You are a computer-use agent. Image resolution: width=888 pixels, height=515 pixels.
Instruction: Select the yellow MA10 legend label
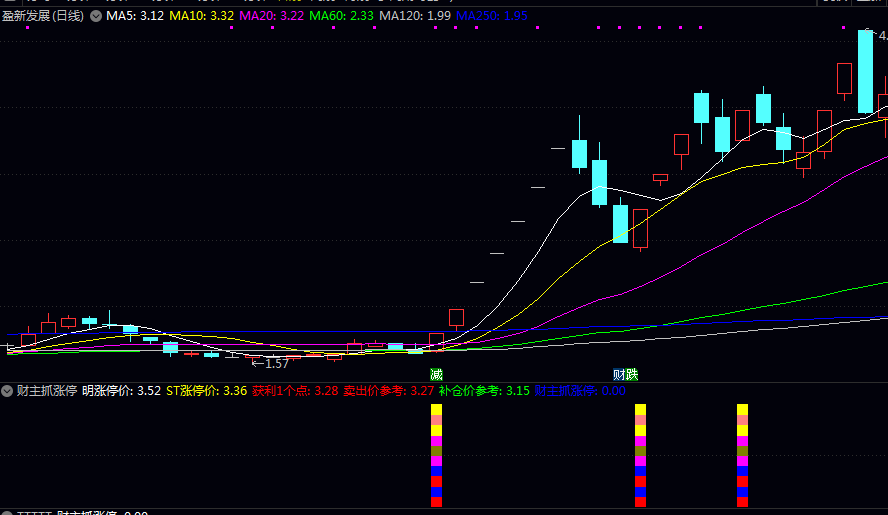(x=202, y=16)
